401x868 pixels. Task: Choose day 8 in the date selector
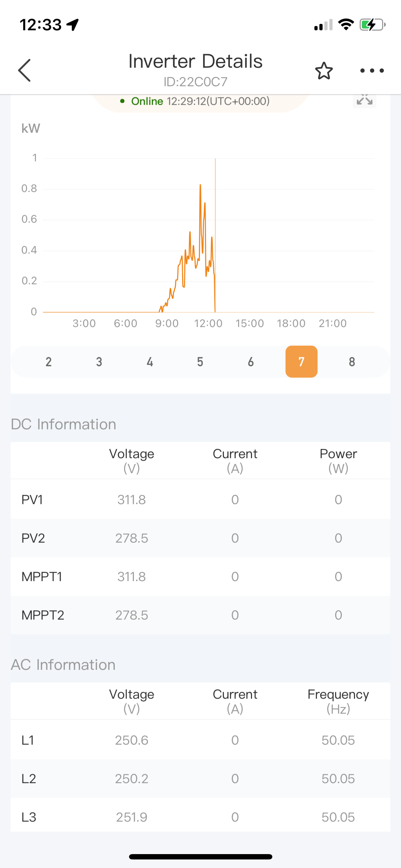352,362
